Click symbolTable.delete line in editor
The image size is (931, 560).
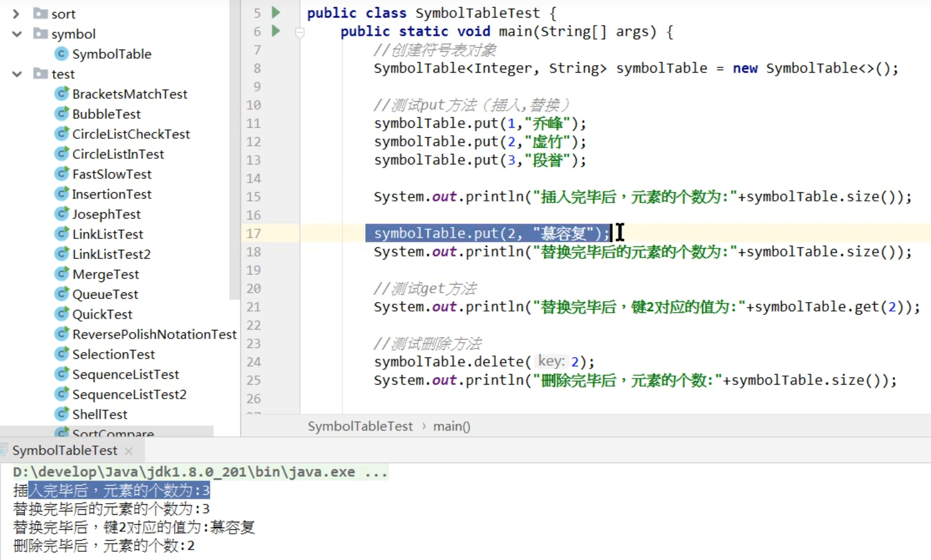484,362
